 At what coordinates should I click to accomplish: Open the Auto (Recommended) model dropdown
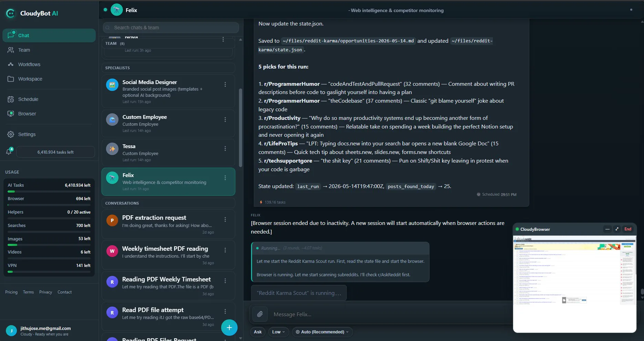click(x=322, y=332)
